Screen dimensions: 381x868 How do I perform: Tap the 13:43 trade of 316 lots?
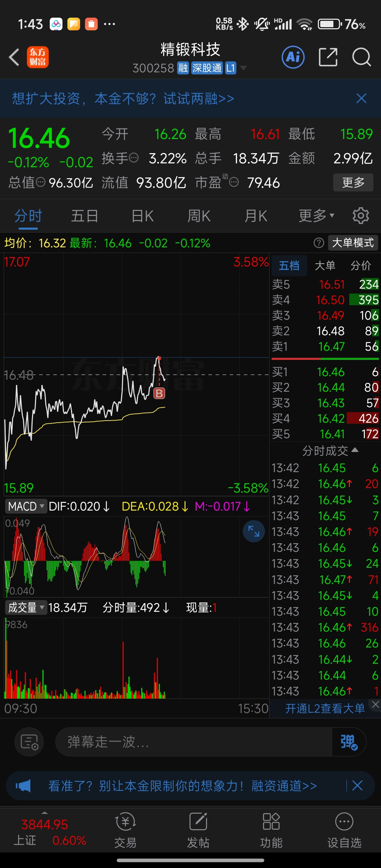tap(325, 627)
